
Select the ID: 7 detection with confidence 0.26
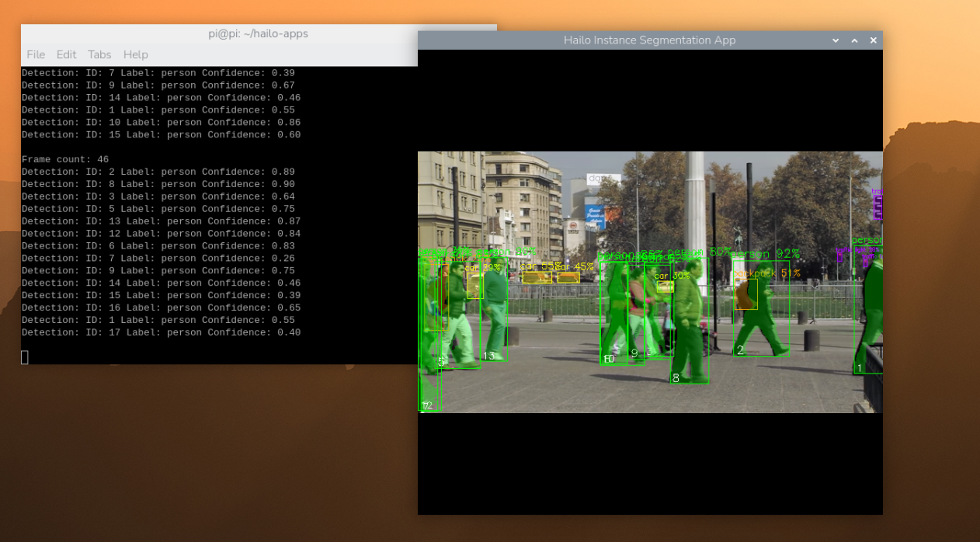[158, 259]
